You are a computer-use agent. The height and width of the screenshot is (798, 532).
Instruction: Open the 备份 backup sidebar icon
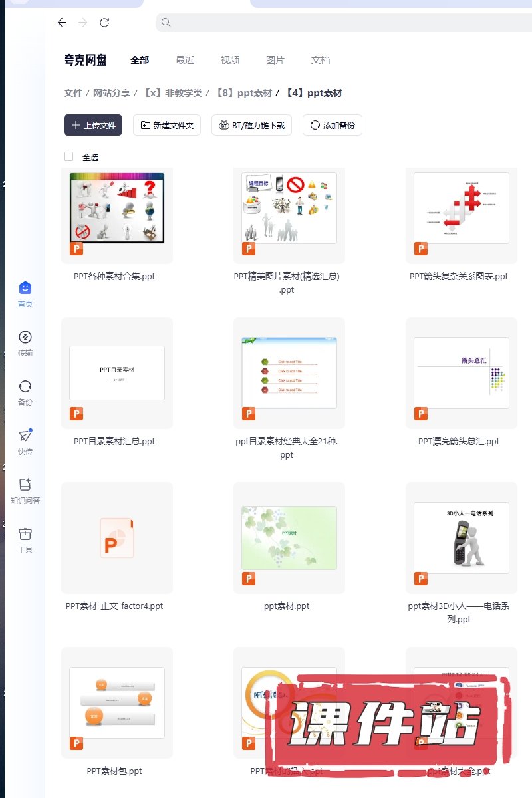[25, 386]
